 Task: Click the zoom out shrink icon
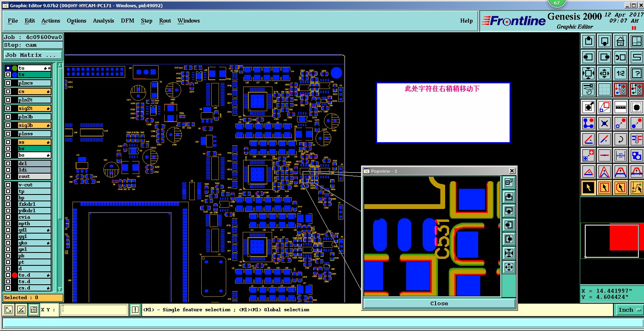coord(605,73)
